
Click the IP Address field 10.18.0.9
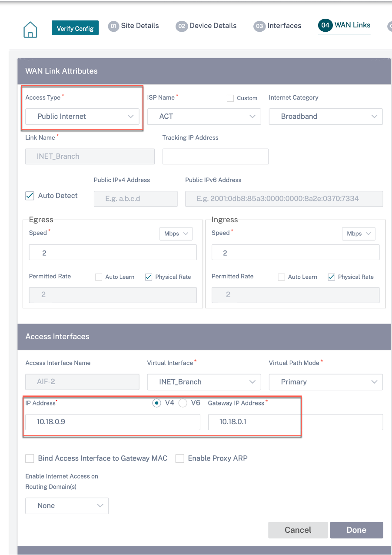point(113,422)
